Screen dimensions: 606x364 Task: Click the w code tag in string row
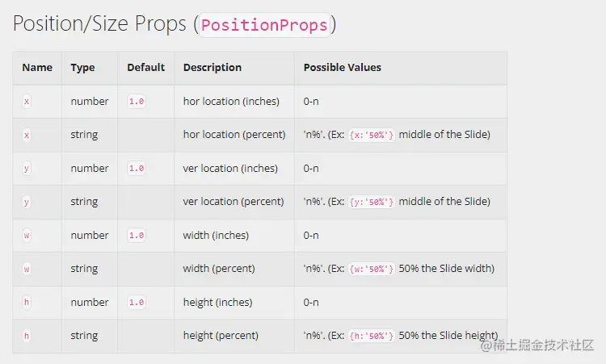coord(27,269)
